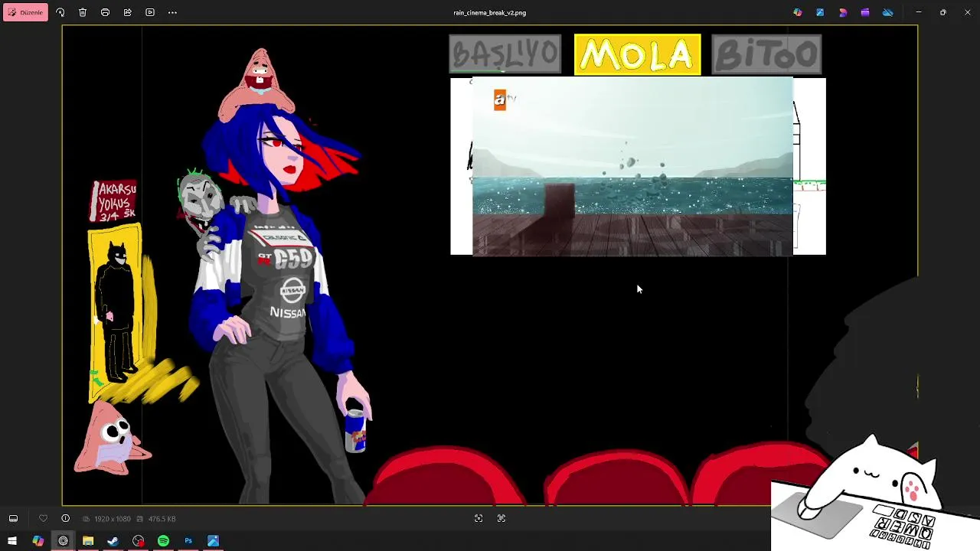Toggle the filmstrip icon in the bottom bar
This screenshot has width=980, height=551.
tap(13, 518)
